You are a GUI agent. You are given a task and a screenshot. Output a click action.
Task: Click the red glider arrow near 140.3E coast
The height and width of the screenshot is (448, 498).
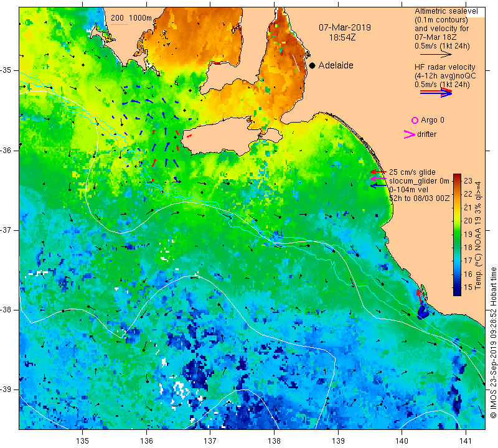(x=419, y=296)
